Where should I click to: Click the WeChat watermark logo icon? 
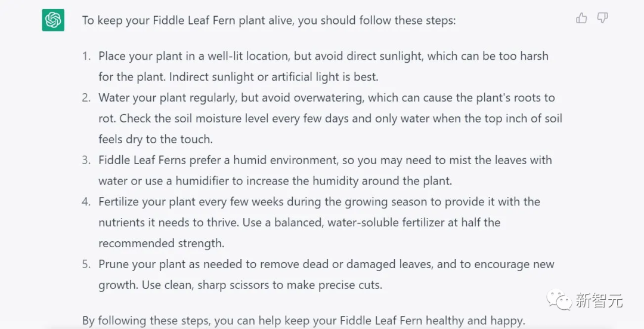click(x=559, y=300)
